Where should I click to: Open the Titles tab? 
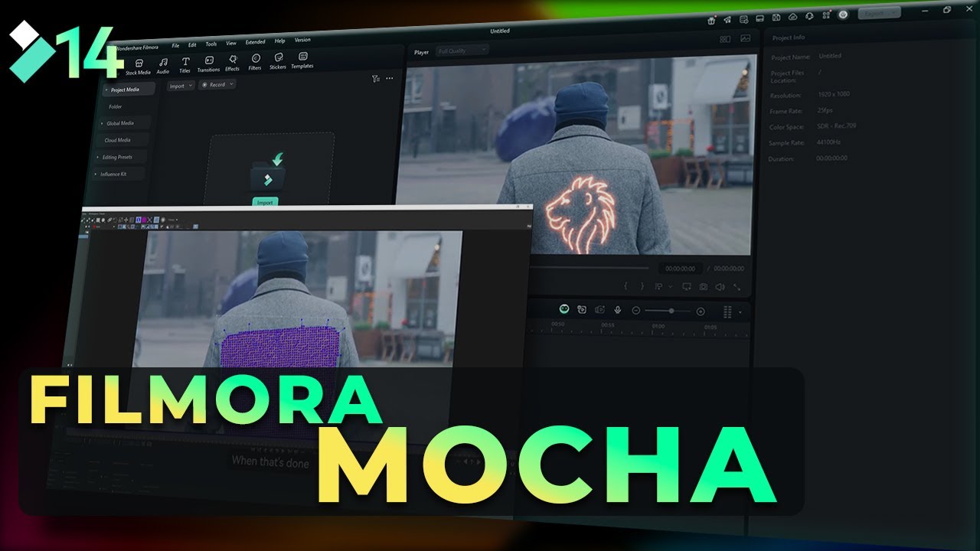185,65
